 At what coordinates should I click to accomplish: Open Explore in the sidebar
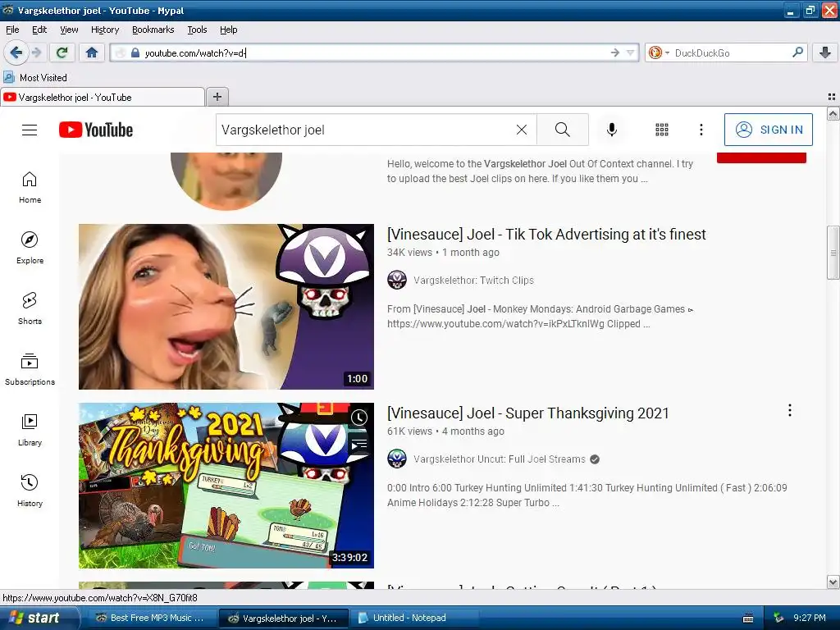[30, 248]
